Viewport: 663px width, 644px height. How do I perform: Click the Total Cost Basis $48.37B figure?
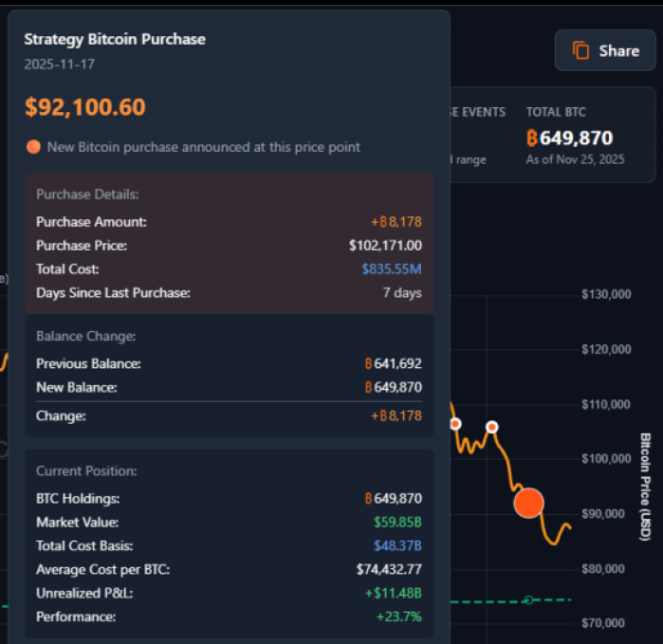point(396,545)
